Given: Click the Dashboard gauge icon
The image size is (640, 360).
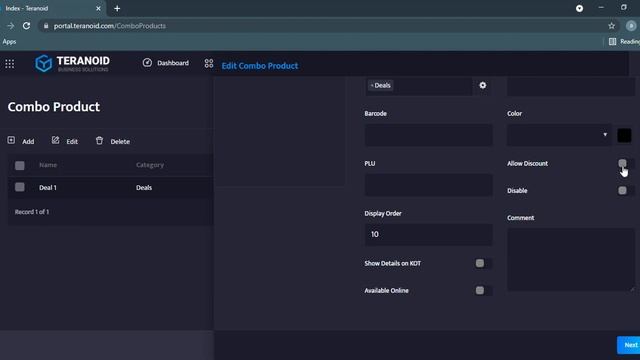Looking at the screenshot, I should pyautogui.click(x=147, y=63).
